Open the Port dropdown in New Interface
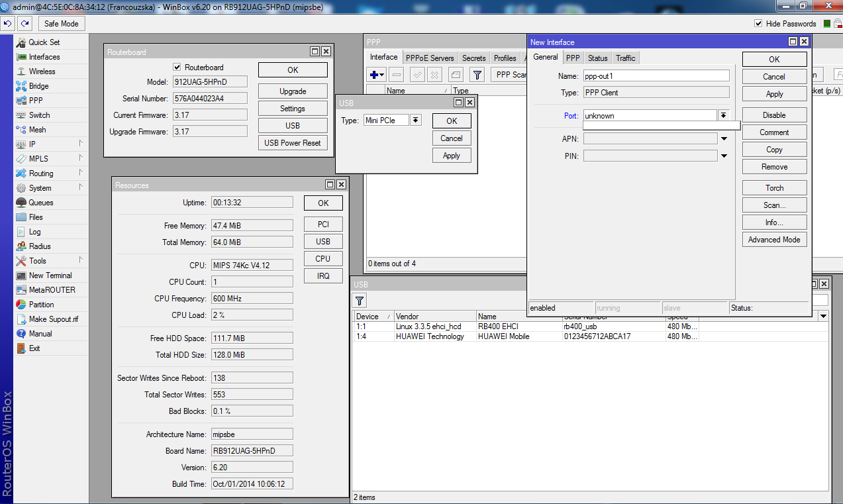The image size is (843, 504). tap(723, 116)
